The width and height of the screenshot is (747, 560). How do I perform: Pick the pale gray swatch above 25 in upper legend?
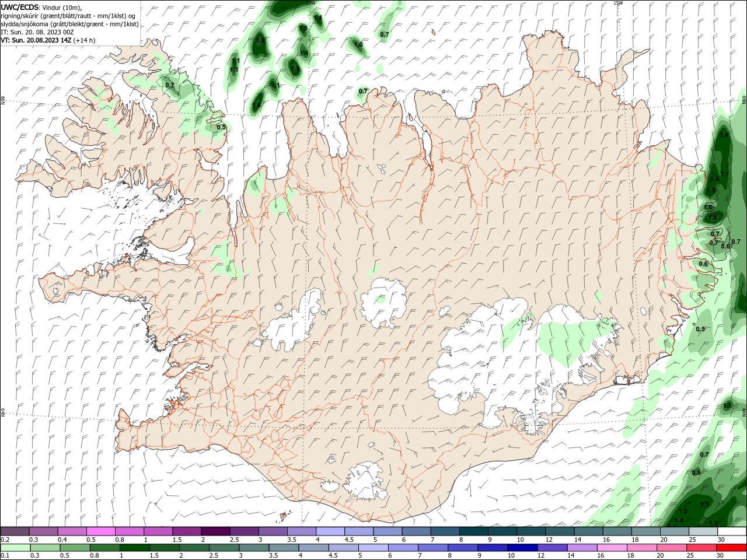(703, 531)
